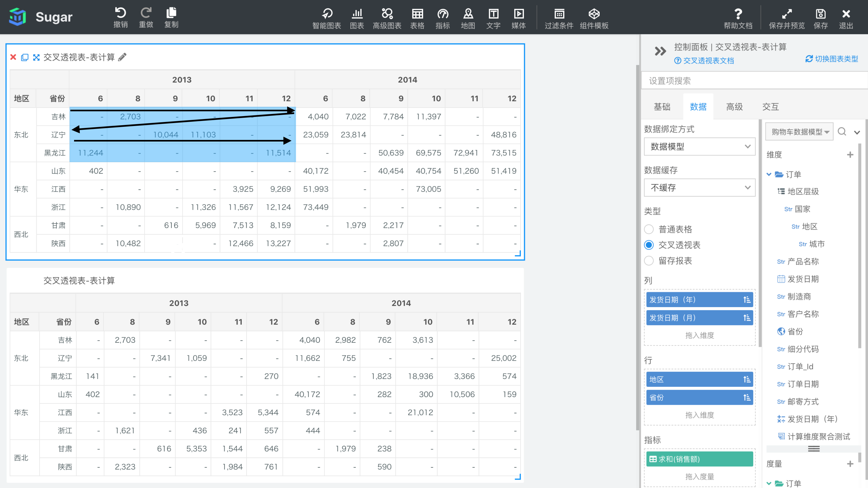Viewport: 868px width, 488px height.
Task: Open the 表格 table tool
Action: tap(417, 18)
